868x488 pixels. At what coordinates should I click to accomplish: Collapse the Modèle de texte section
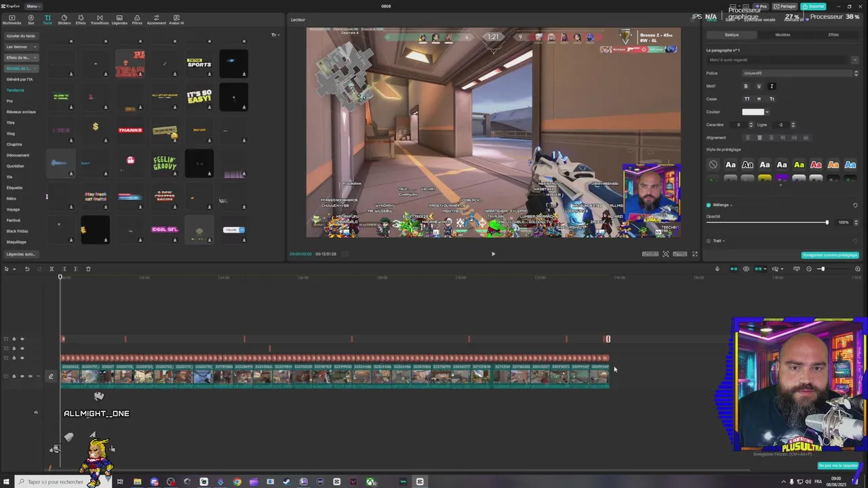point(20,68)
